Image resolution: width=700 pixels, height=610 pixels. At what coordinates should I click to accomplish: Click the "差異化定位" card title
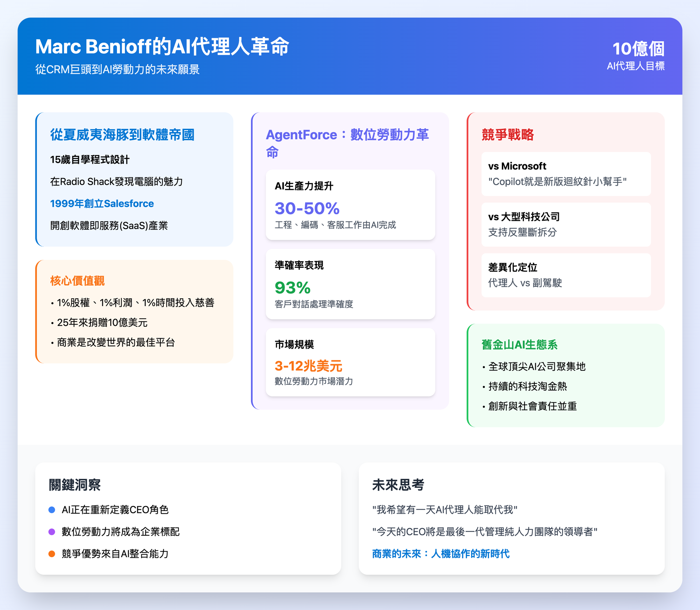(512, 268)
